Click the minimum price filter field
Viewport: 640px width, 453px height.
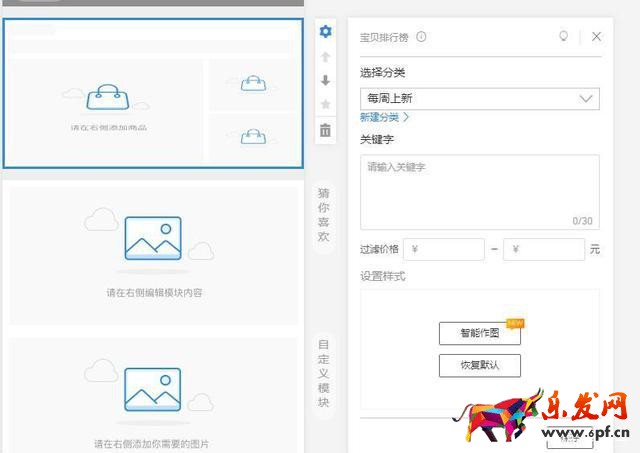click(x=444, y=249)
